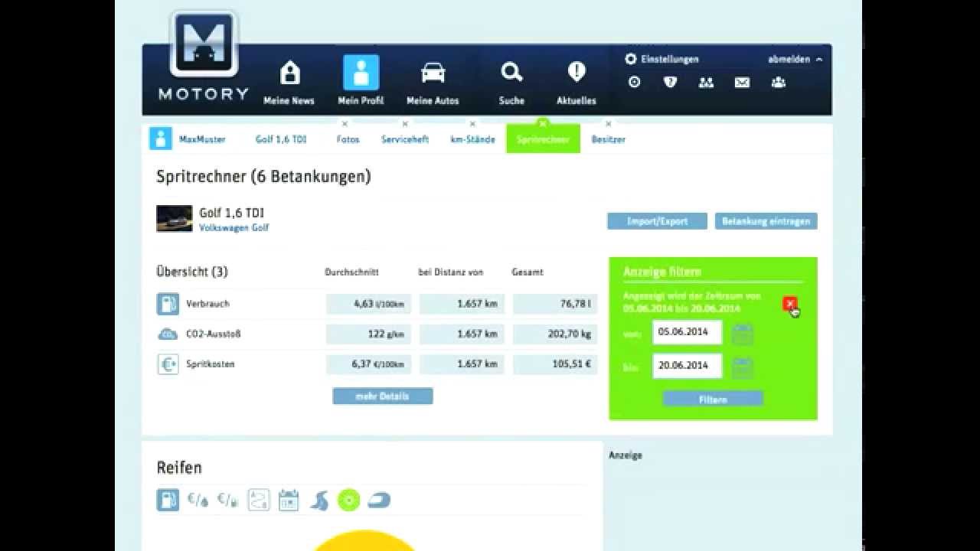Open Meine News in the top navigation
Screen dimensions: 980x551
(x=289, y=83)
